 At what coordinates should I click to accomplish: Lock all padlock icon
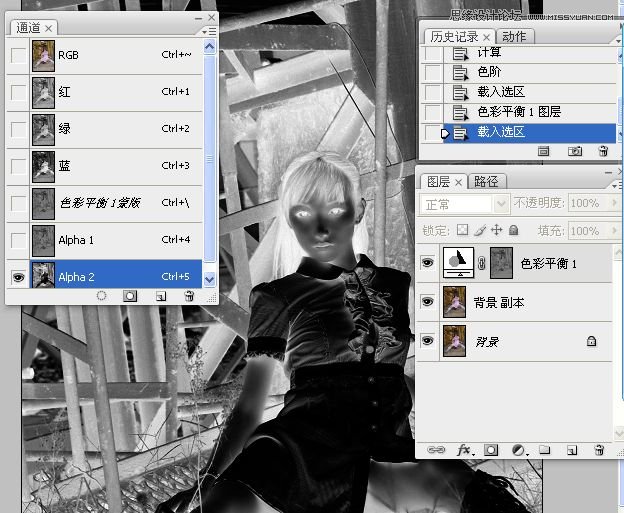pyautogui.click(x=514, y=230)
